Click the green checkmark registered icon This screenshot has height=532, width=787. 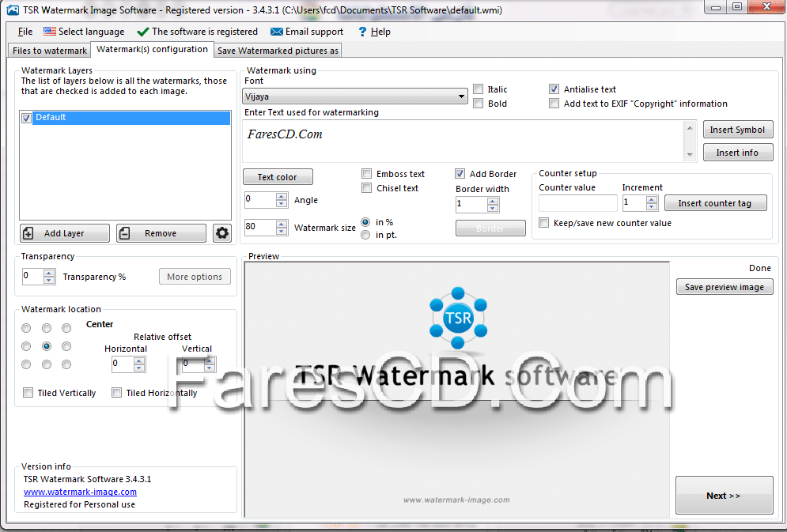click(x=142, y=32)
